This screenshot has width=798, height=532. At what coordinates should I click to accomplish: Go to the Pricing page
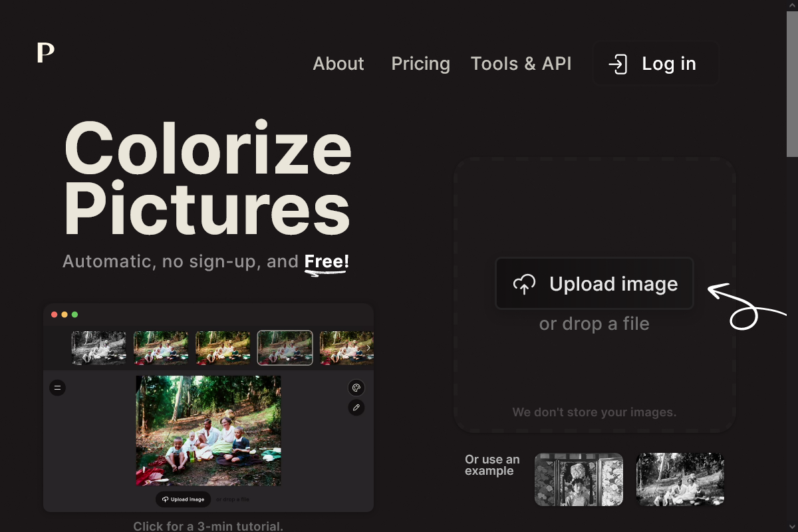click(x=420, y=64)
